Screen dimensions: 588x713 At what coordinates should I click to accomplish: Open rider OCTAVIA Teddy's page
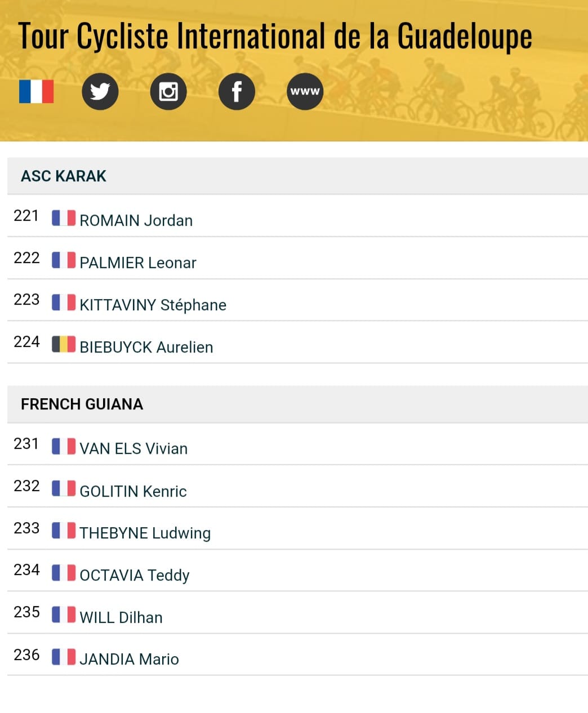(135, 575)
